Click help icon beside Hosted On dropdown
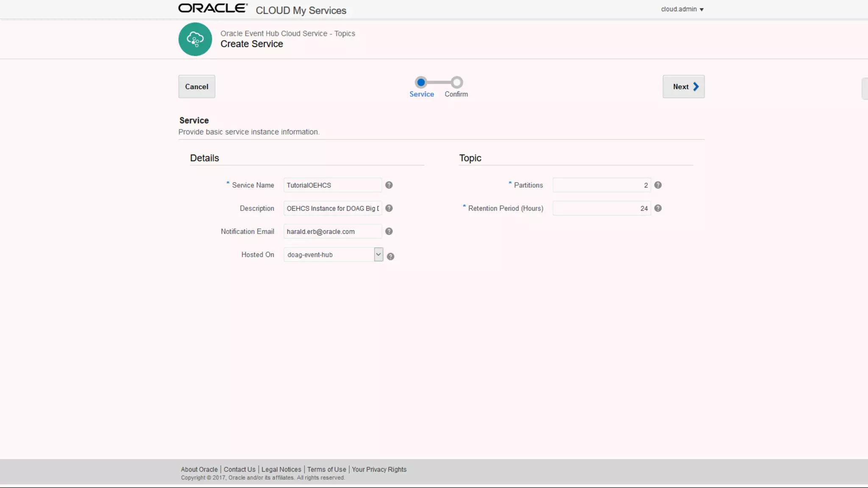 pos(390,256)
